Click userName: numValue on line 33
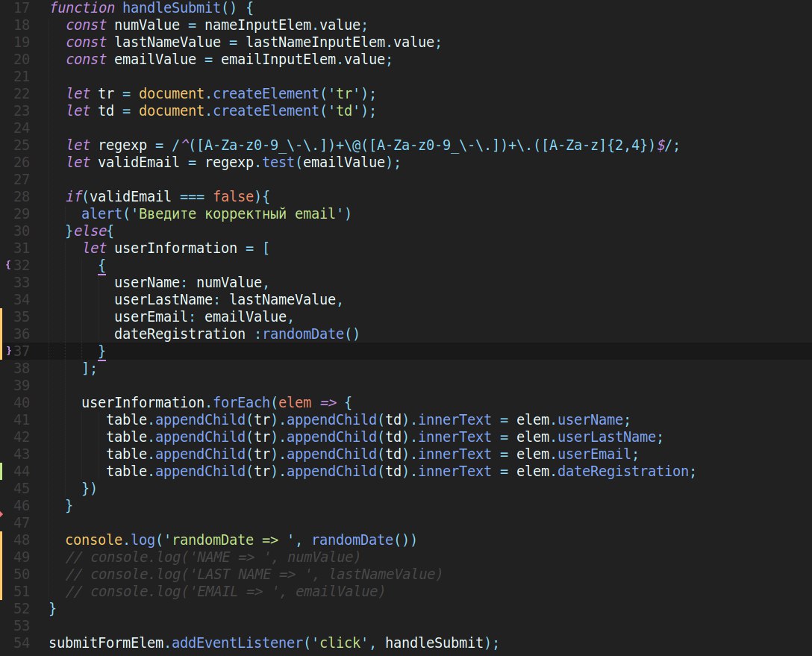812x656 pixels. [188, 282]
